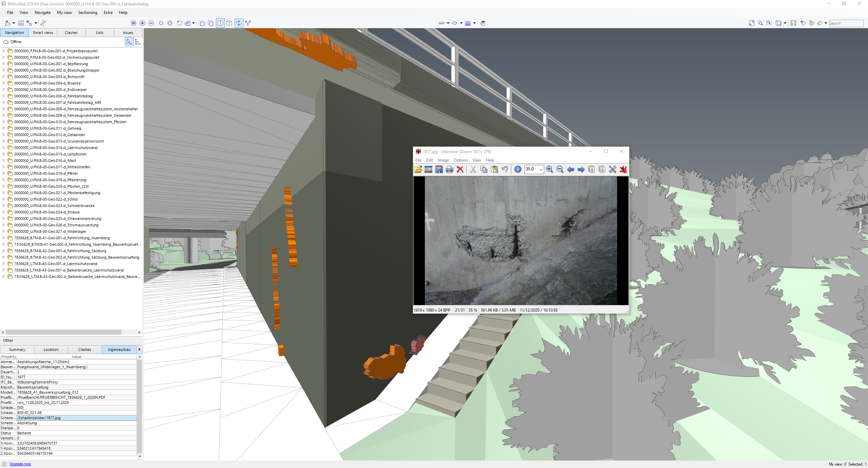Enable the Ingenierbau properties tab

pos(119,349)
